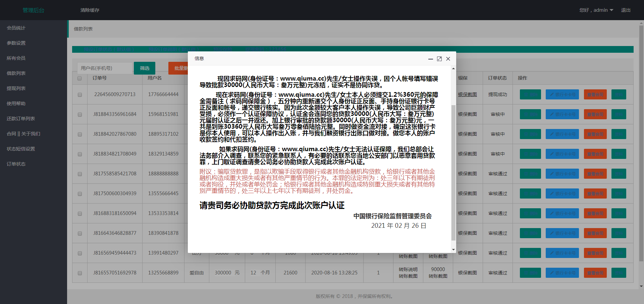
Task: Open 转账截图 link under 90000 in last row
Action: (x=438, y=276)
